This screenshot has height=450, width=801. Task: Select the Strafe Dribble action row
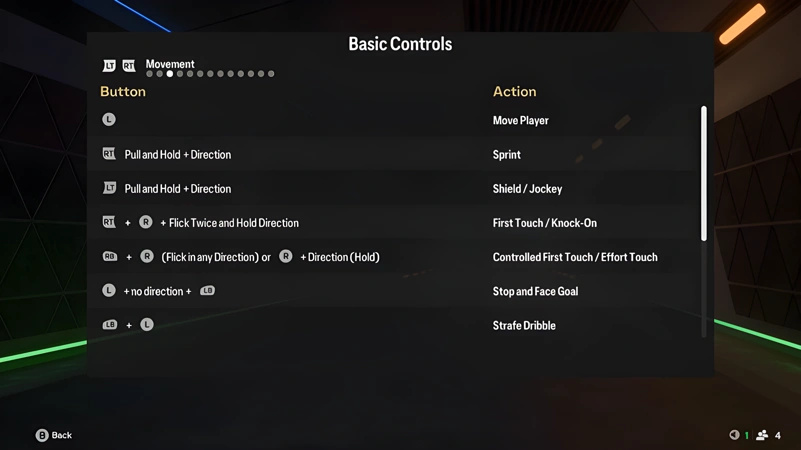(393, 325)
